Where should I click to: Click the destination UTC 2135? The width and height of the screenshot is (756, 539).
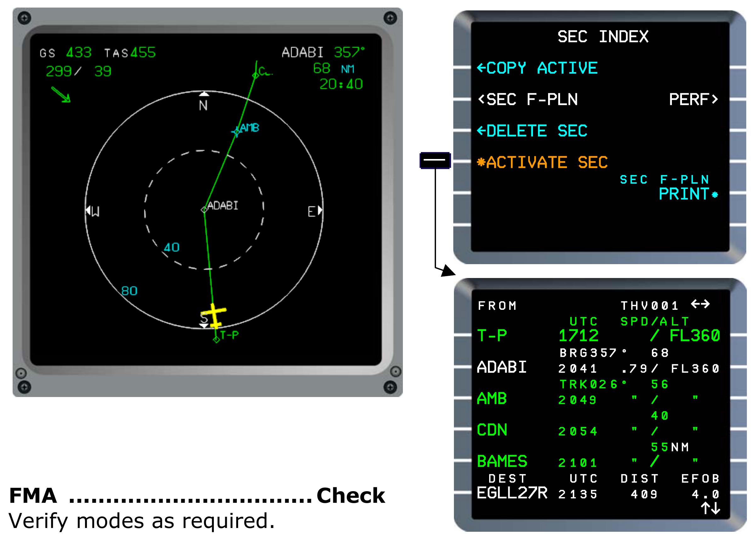[578, 495]
